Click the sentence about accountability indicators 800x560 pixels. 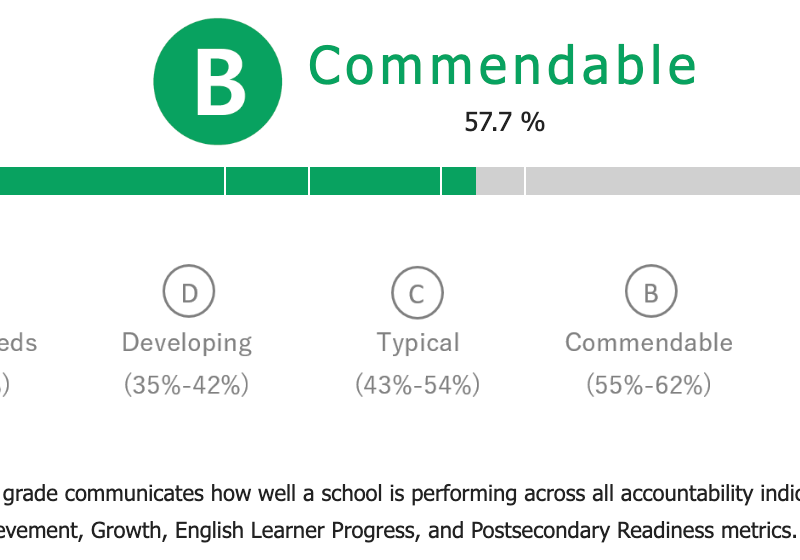coord(400,494)
